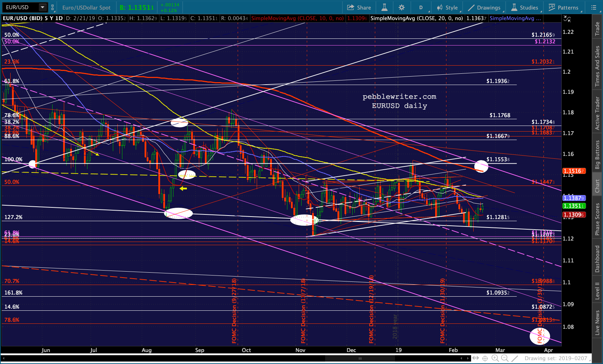Click the $1.1553 price level label
The image size is (603, 364).
(498, 159)
